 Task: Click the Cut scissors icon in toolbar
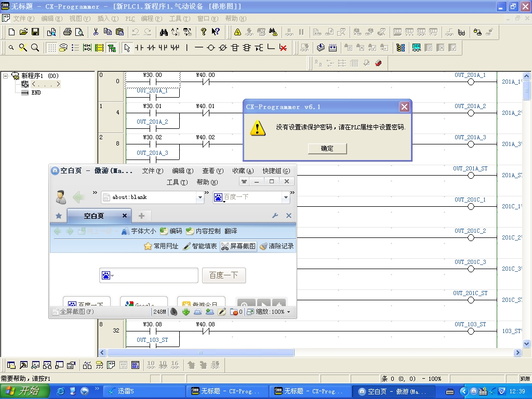[x=96, y=32]
